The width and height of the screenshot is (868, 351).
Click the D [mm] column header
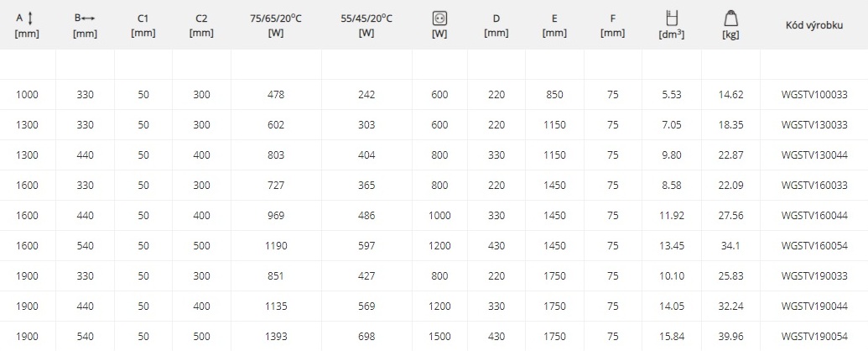[x=496, y=25]
